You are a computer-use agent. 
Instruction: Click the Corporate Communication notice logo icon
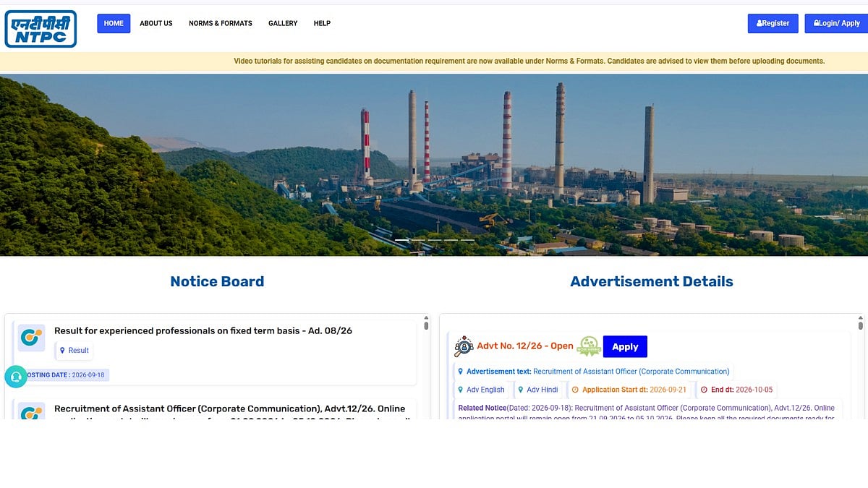coord(31,412)
